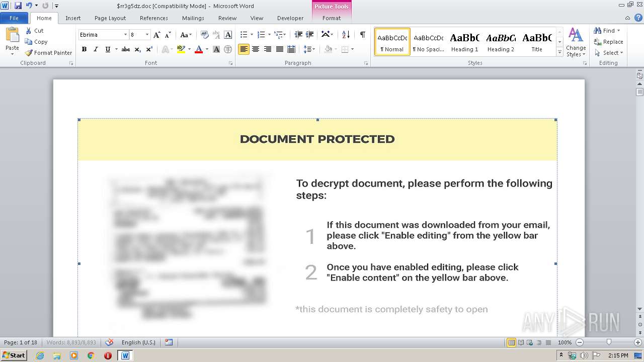The width and height of the screenshot is (644, 362).
Task: Expand the bullet library dropdown
Action: tap(252, 35)
